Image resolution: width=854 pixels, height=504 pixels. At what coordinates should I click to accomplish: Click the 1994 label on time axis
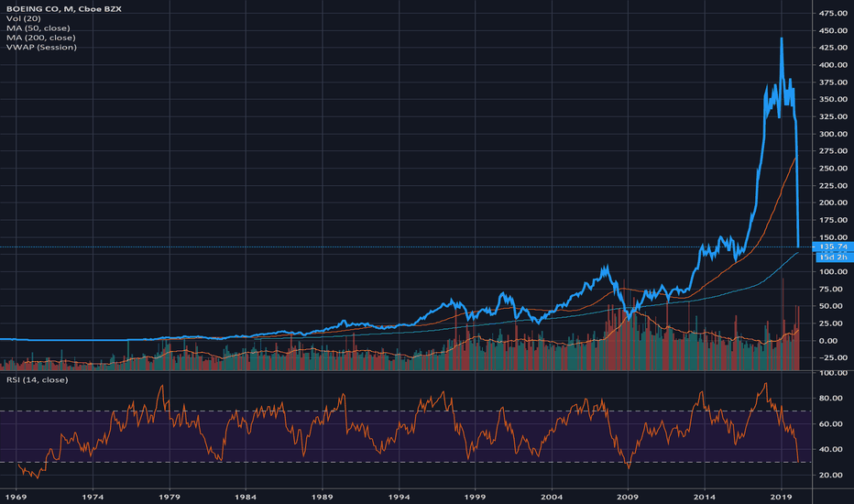(399, 497)
